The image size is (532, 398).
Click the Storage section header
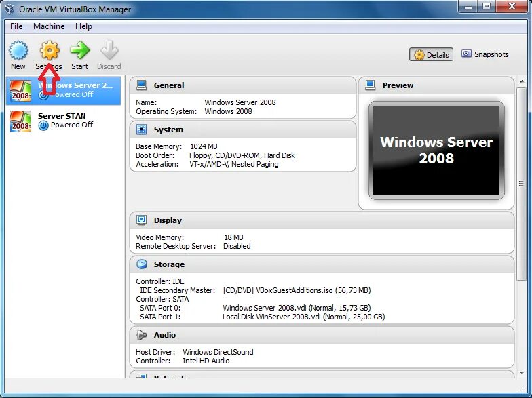tap(322, 264)
